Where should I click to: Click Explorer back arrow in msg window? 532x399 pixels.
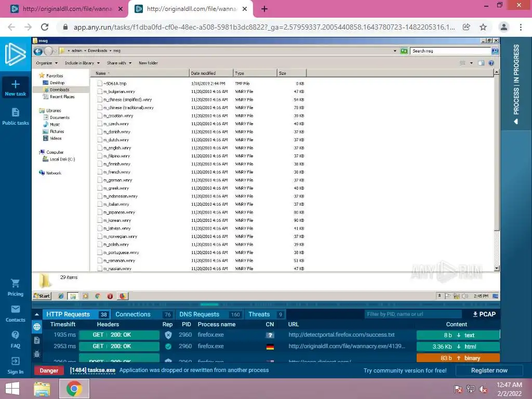point(38,51)
